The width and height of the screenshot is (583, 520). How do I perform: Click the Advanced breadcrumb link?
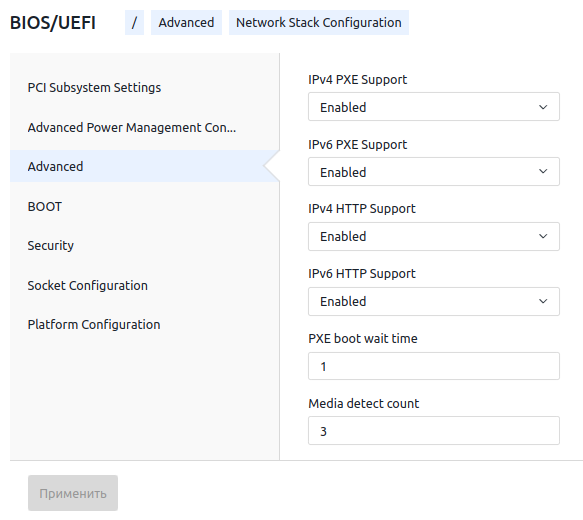tap(186, 23)
